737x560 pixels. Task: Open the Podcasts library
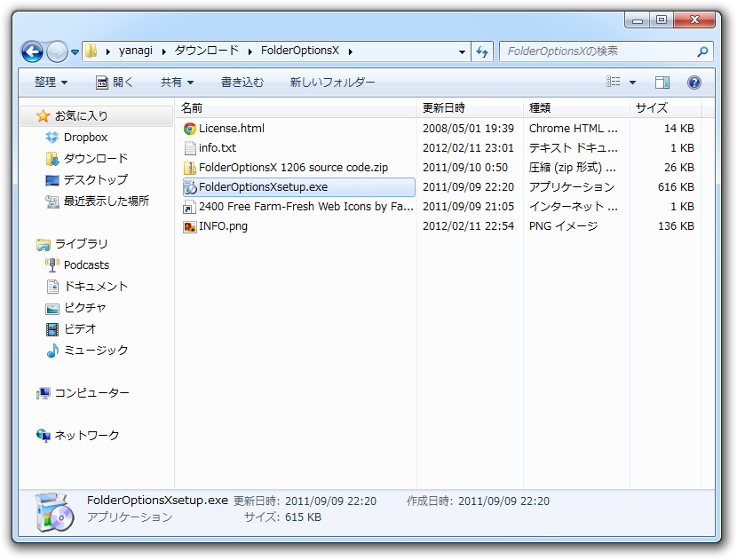coord(86,265)
